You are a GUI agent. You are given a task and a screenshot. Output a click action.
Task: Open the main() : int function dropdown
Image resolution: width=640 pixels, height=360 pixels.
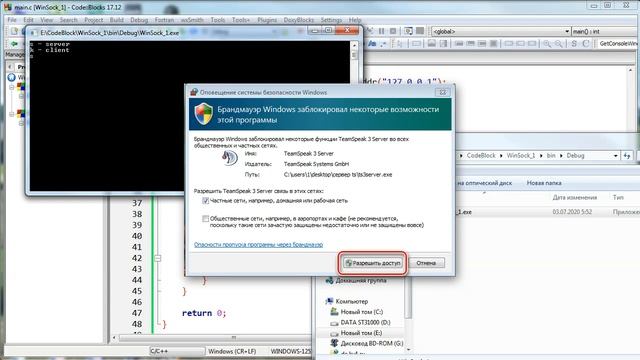pyautogui.click(x=606, y=31)
